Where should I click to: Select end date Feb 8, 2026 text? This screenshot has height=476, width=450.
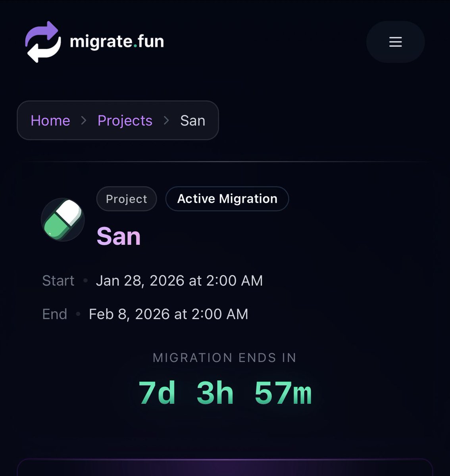point(169,314)
